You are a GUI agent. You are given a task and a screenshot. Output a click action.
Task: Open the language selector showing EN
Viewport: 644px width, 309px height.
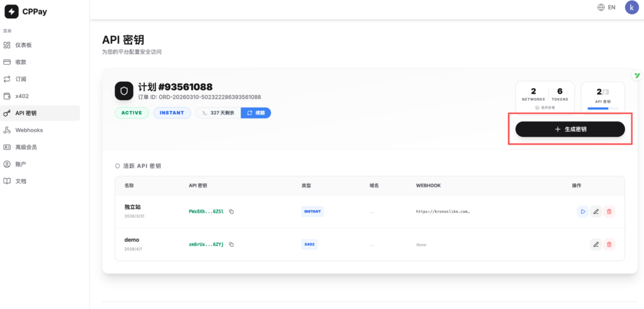pyautogui.click(x=606, y=8)
